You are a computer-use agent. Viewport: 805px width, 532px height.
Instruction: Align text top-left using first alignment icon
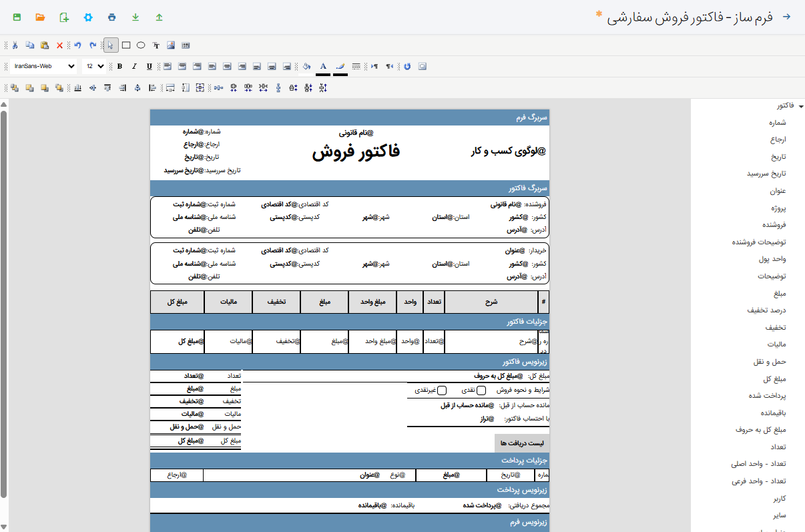tap(167, 66)
